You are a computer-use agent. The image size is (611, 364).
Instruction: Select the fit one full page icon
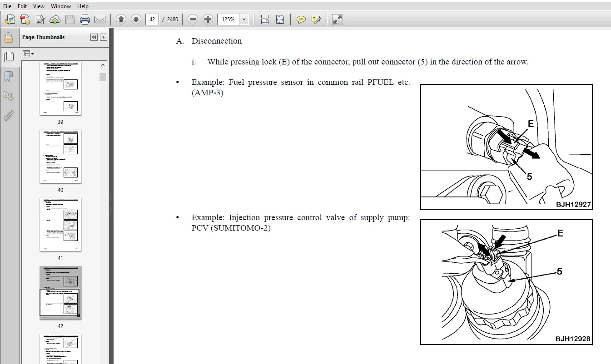(280, 20)
